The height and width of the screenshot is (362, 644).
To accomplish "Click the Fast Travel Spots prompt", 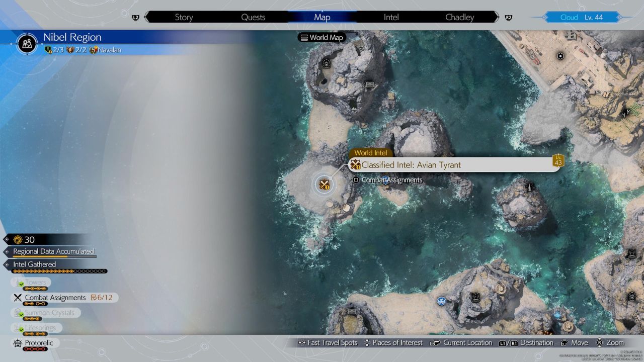I will click(328, 343).
